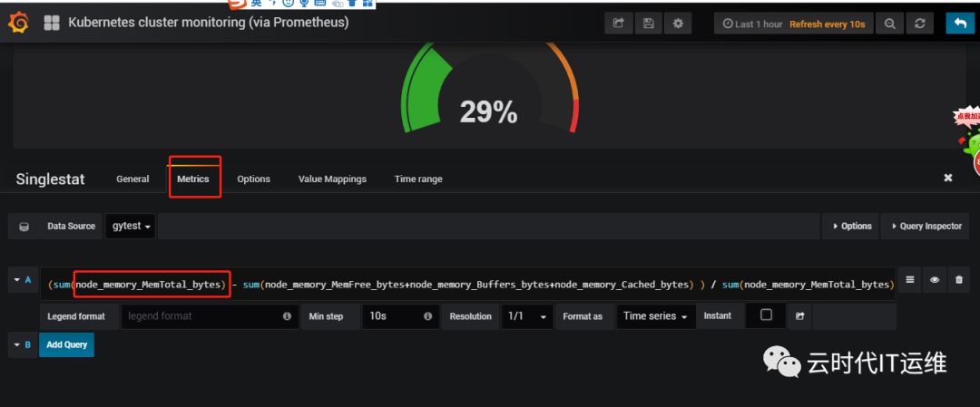Click the Min step label
Image resolution: width=980 pixels, height=407 pixels.
pyautogui.click(x=326, y=315)
